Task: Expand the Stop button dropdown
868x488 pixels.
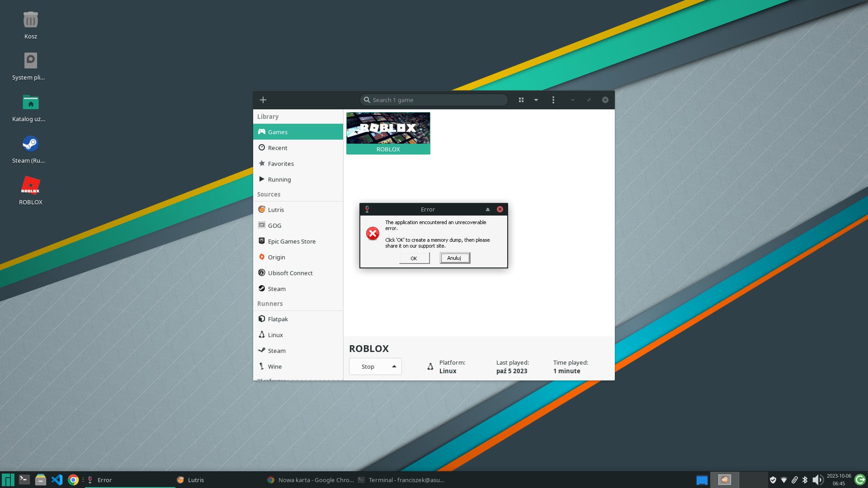Action: 394,366
